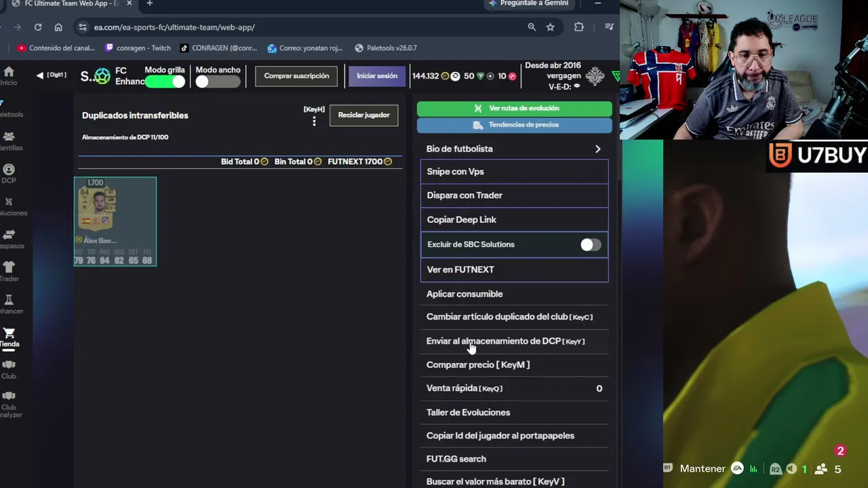This screenshot has height=488, width=868.
Task: Select Taller de Evoluciones option
Action: click(514, 412)
